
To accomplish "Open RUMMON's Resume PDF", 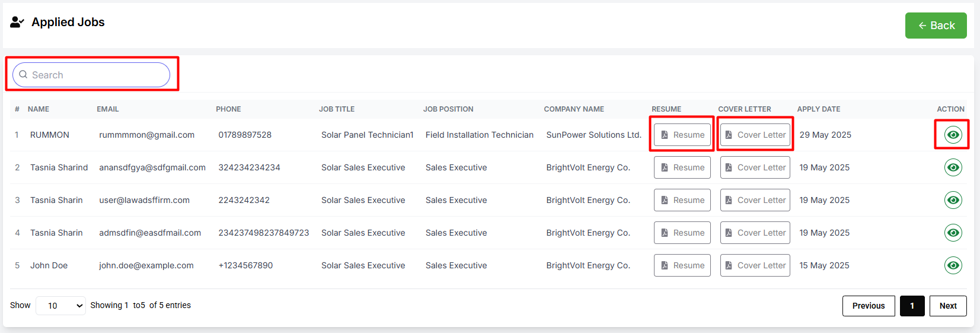I will 682,135.
